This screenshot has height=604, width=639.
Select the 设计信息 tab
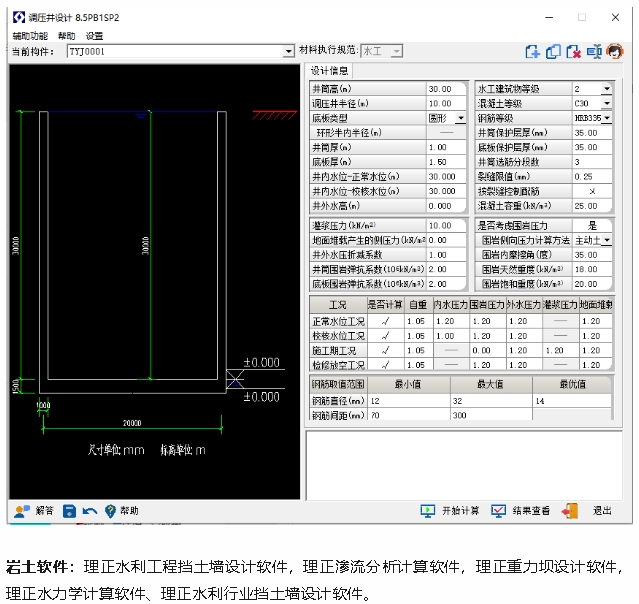pyautogui.click(x=329, y=71)
